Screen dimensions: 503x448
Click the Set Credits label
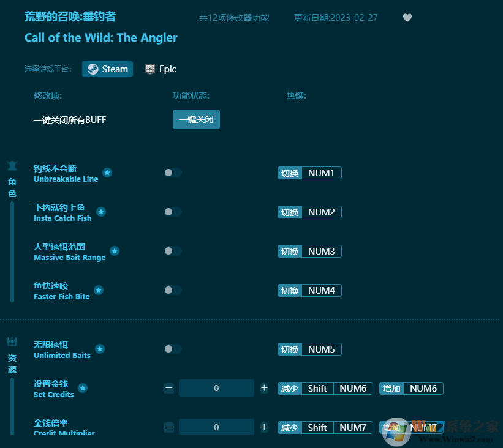53,395
